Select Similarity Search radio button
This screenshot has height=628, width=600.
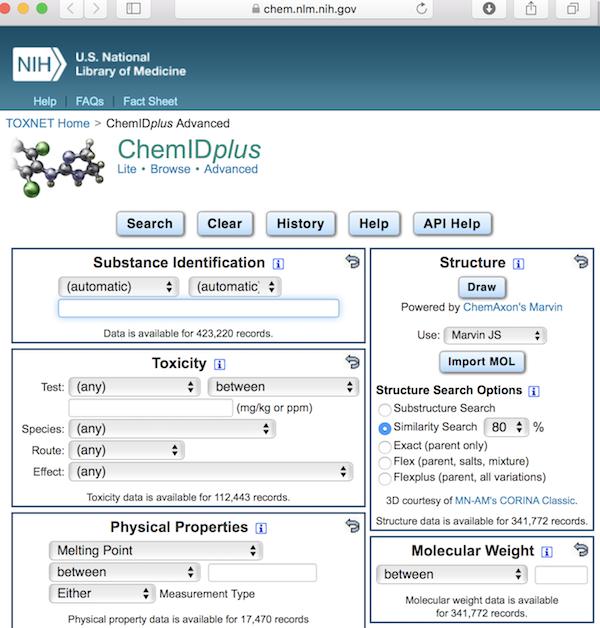(x=385, y=428)
